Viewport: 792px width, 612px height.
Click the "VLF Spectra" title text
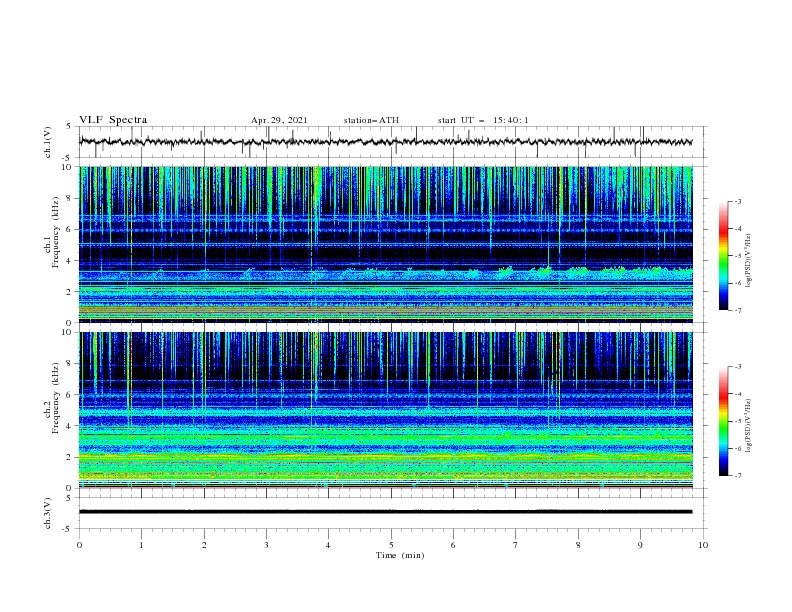pyautogui.click(x=113, y=120)
